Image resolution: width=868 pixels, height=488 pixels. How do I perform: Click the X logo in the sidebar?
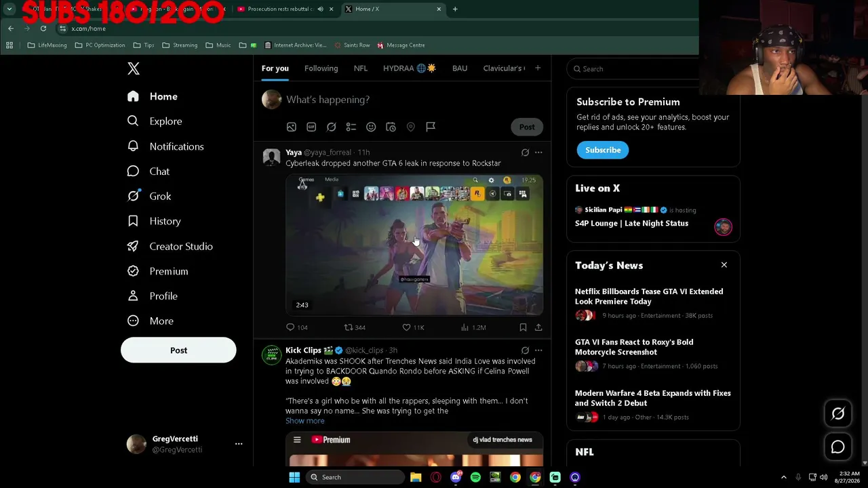pyautogui.click(x=134, y=68)
